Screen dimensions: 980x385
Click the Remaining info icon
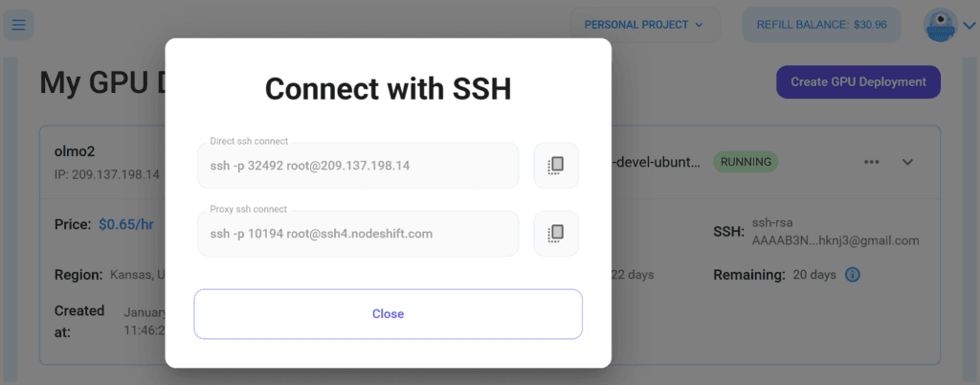pyautogui.click(x=853, y=274)
